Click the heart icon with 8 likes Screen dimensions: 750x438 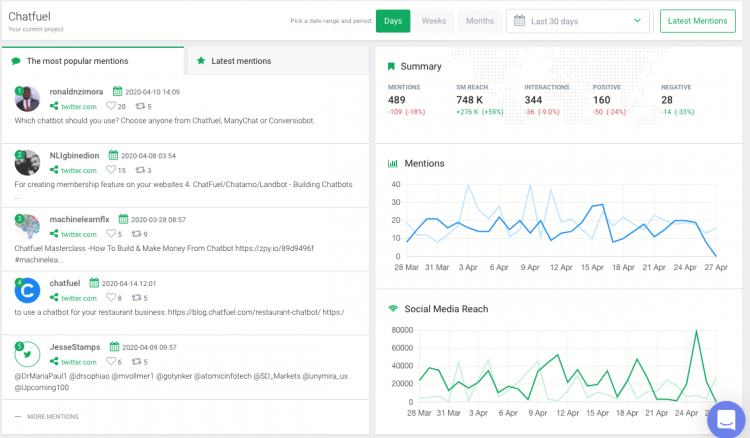(111, 297)
